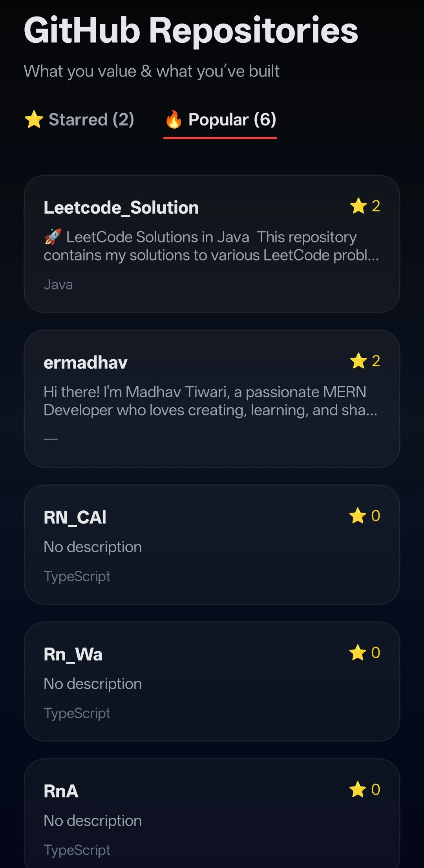Click the red underline below Popular tab
Image resolution: width=424 pixels, height=868 pixels.
pos(220,138)
